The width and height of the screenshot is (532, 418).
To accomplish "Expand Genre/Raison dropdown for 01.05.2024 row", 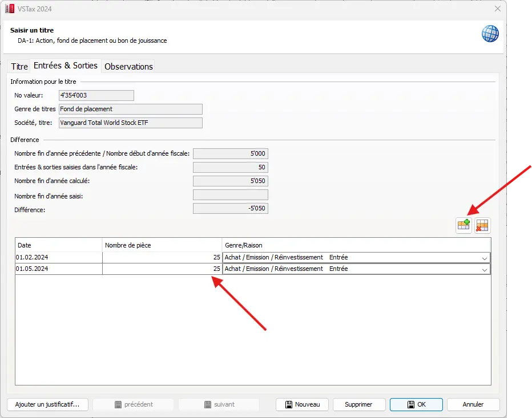I will [484, 269].
